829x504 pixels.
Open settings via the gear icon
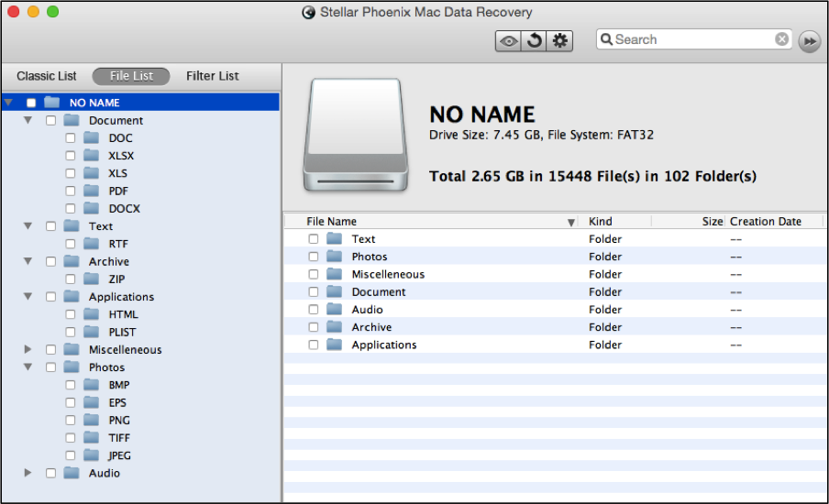coord(559,40)
